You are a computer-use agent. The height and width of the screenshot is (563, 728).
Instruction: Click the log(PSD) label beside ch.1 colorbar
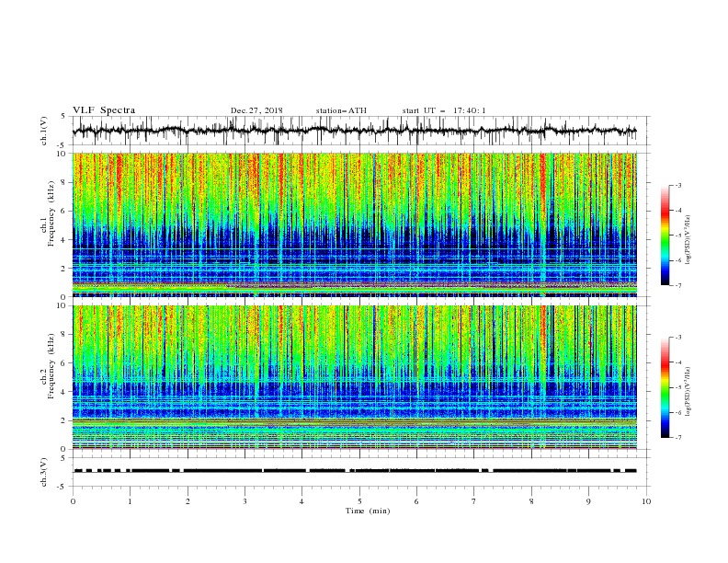(x=688, y=240)
